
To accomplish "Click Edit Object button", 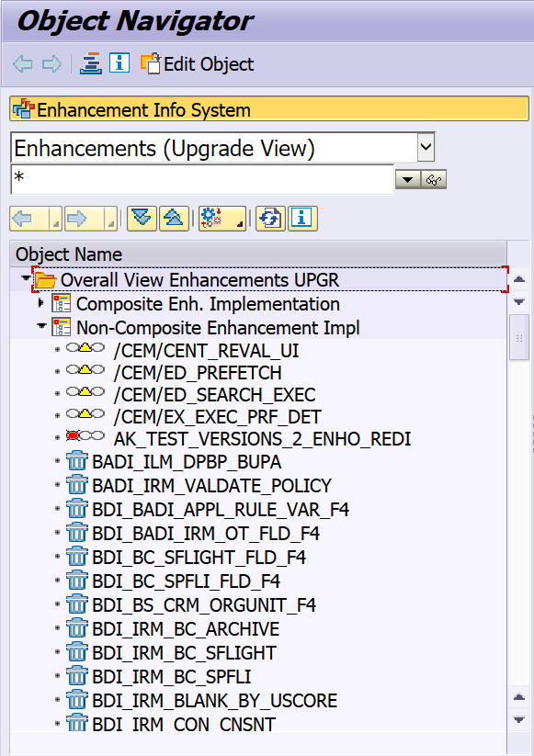I will click(197, 63).
